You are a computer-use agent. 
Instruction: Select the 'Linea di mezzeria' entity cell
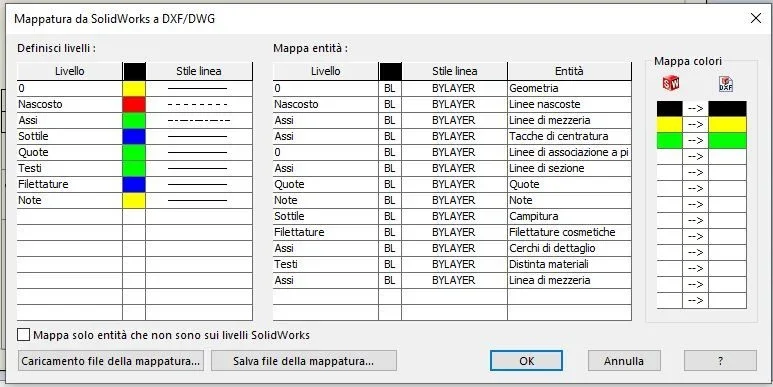click(569, 280)
